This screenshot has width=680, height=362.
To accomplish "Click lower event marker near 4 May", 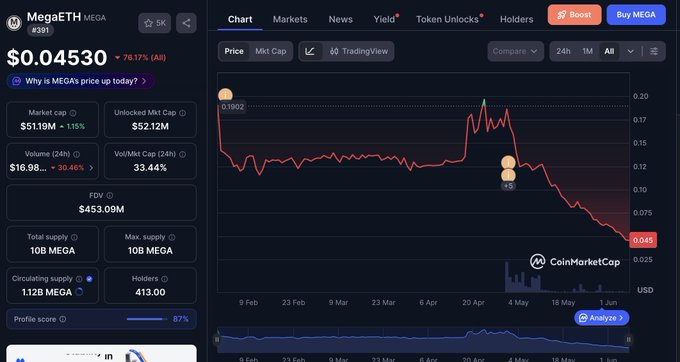I will click(508, 175).
